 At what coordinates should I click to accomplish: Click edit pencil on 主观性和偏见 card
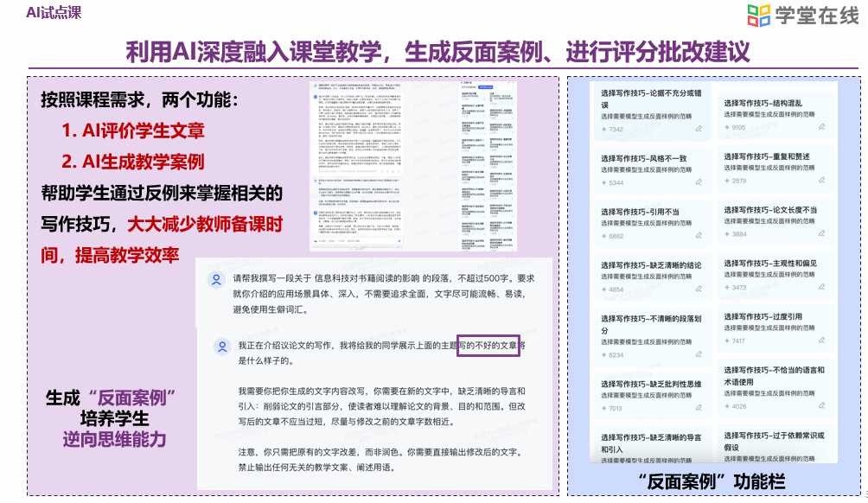[x=820, y=288]
